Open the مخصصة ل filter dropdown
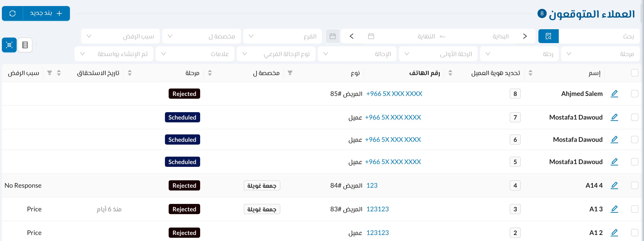Screen dimensions: 644x241 click(202, 36)
